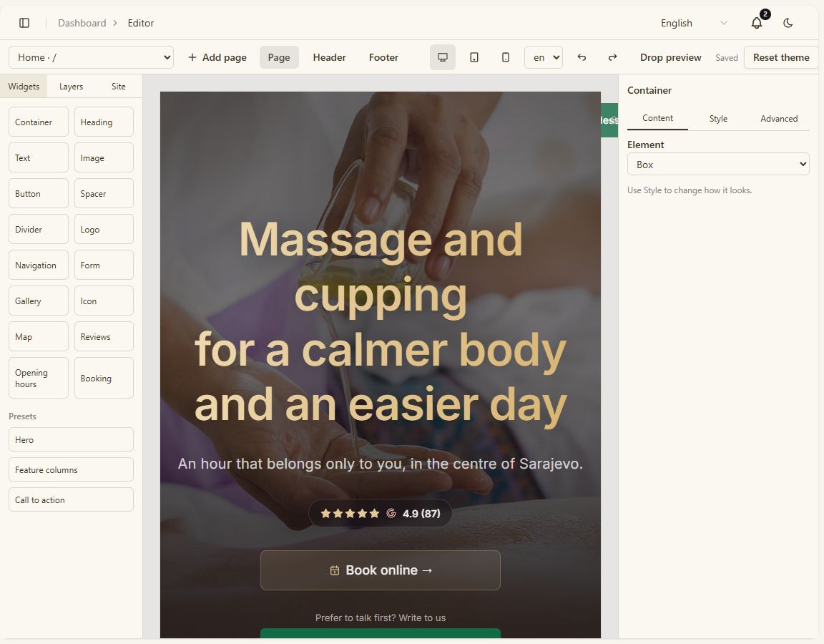
Task: Select the Icon widget
Action: [x=104, y=301]
